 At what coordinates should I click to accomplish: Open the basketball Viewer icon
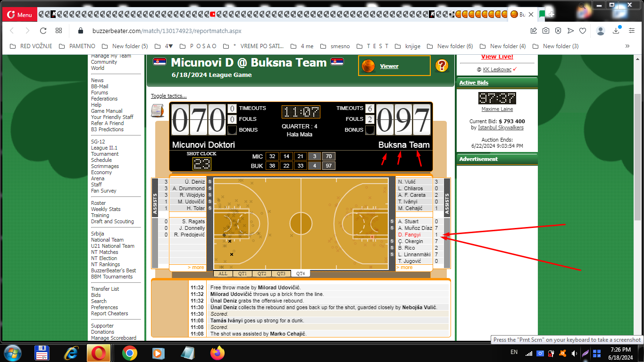point(368,66)
